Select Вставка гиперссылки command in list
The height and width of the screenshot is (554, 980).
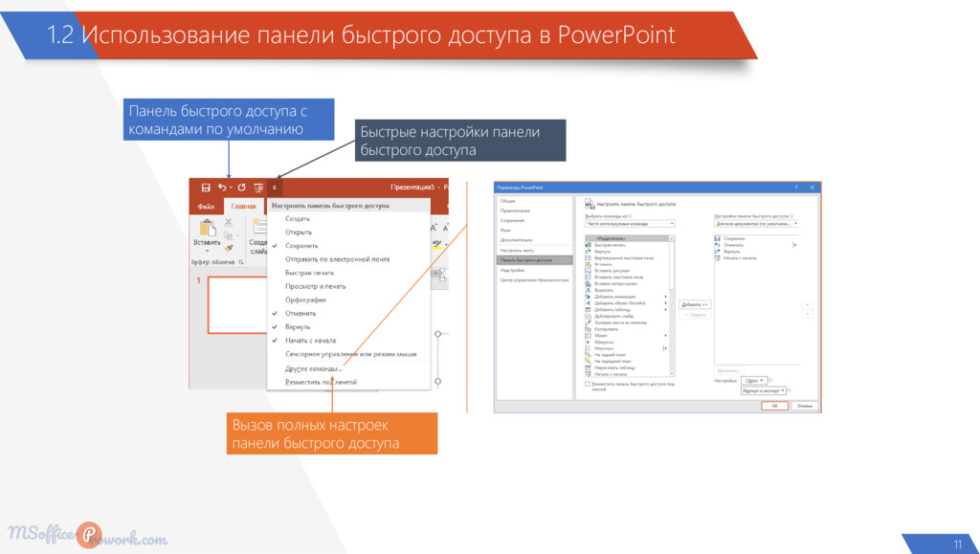(627, 283)
